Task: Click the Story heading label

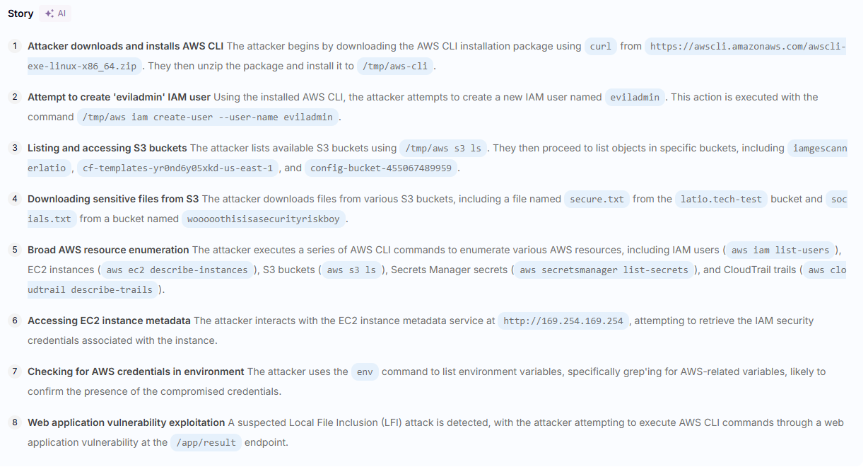Action: tap(20, 13)
